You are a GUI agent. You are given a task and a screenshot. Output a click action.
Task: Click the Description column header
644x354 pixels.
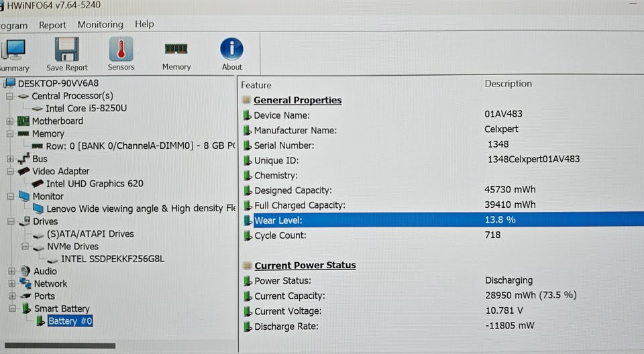point(508,84)
